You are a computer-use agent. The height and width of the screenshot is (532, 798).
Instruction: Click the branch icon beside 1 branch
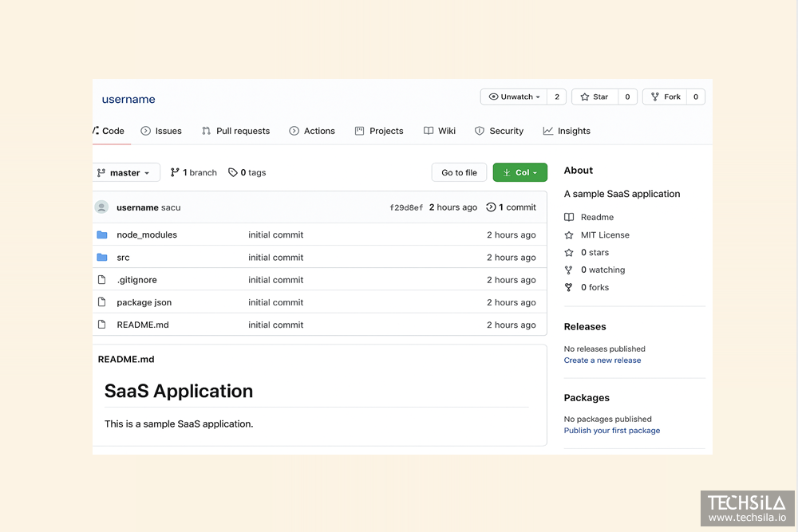(175, 173)
